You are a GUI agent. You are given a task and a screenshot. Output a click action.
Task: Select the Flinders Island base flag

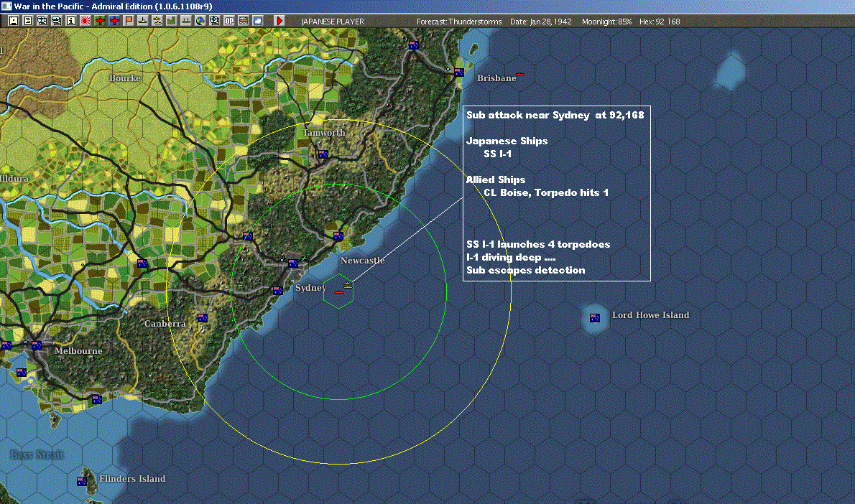pyautogui.click(x=82, y=481)
